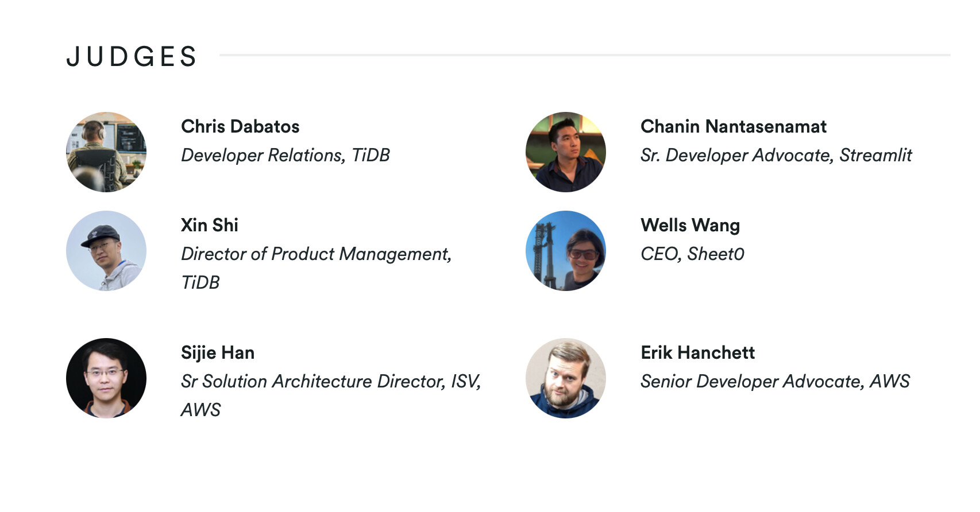
Task: Click the "Developer Relations, TiDB" subtitle
Action: (x=285, y=155)
